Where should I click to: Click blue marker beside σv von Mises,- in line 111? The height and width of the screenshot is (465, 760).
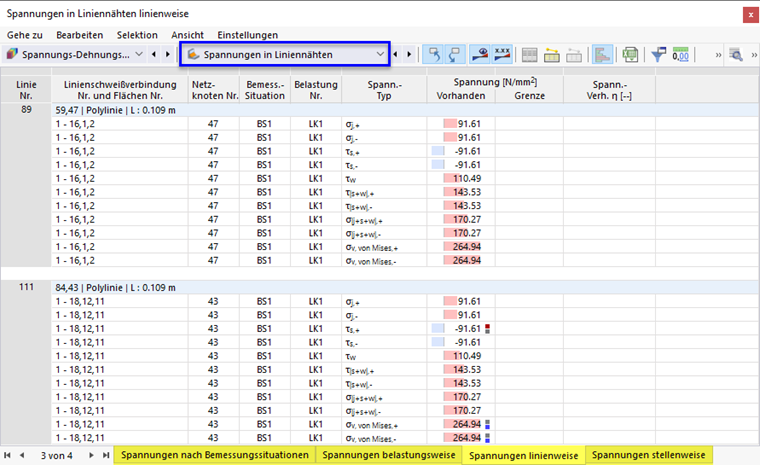click(487, 438)
